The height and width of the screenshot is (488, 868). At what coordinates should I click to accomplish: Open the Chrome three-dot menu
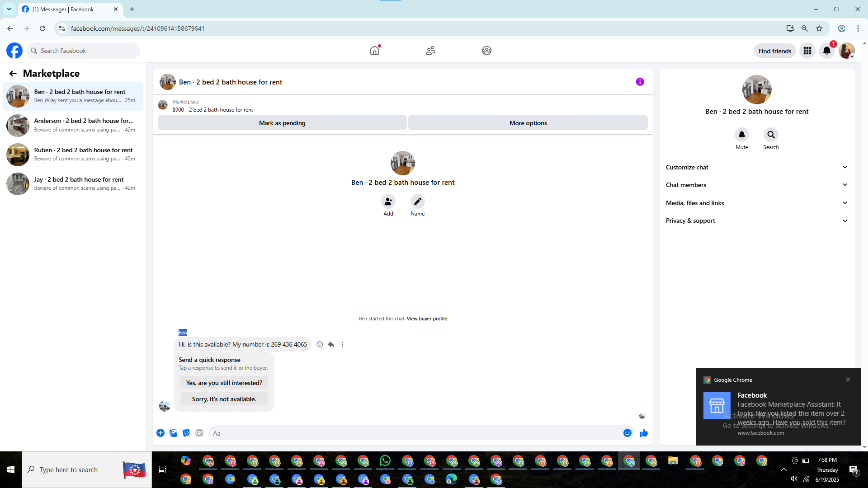858,28
